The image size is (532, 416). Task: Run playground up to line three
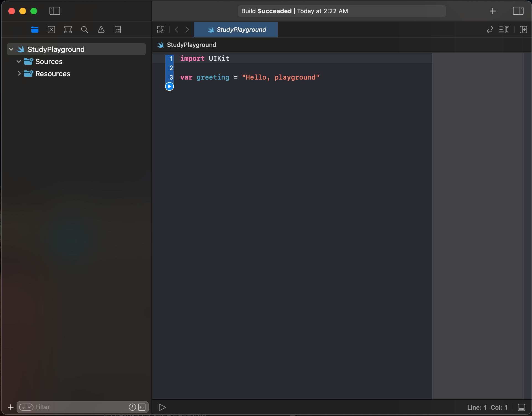(x=169, y=86)
